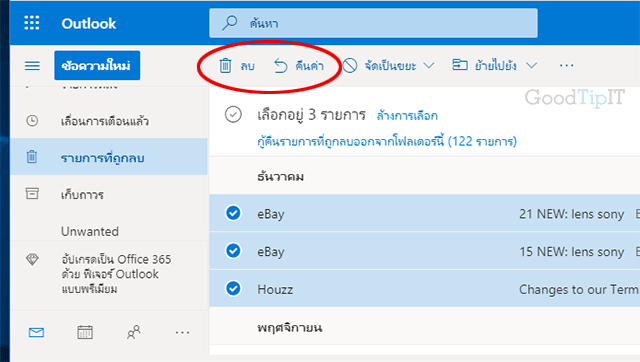Image resolution: width=640 pixels, height=362 pixels.
Task: Click อัปเกรดเป็น Office 365 upgrade link
Action: (x=116, y=274)
